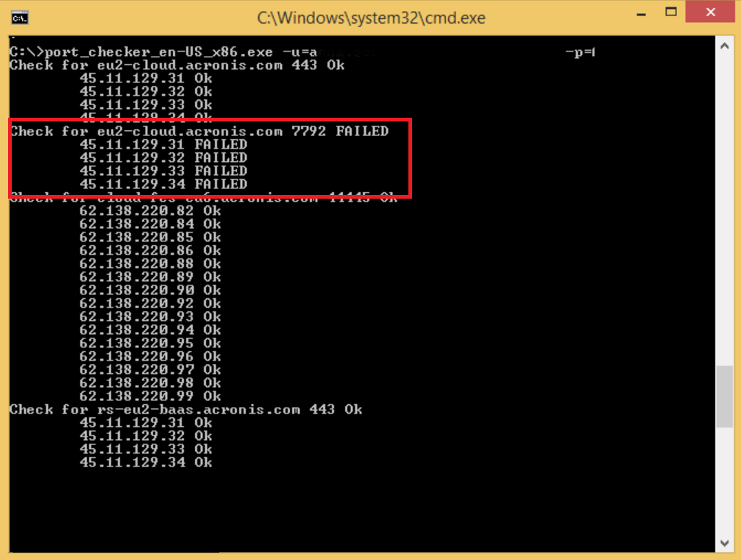Viewport: 741px width, 560px height.
Task: Click the eu2-cloud.acronis.com 7792 FAILED line
Action: pos(199,132)
